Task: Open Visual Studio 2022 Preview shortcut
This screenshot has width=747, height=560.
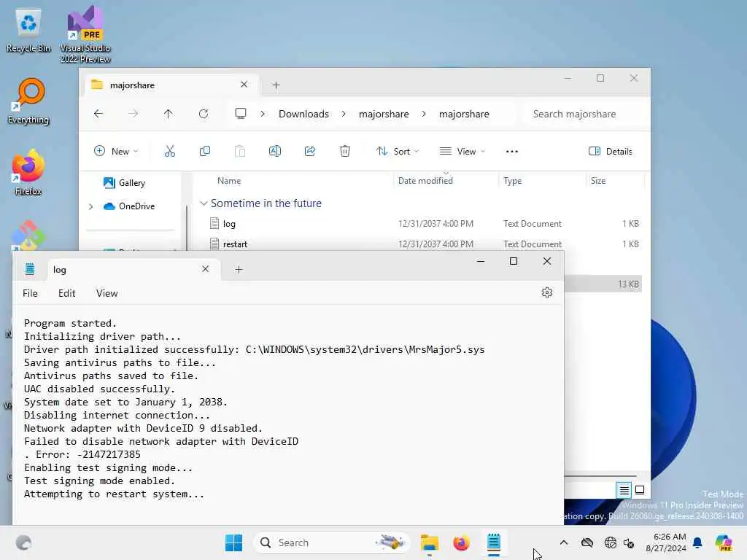Action: click(85, 34)
